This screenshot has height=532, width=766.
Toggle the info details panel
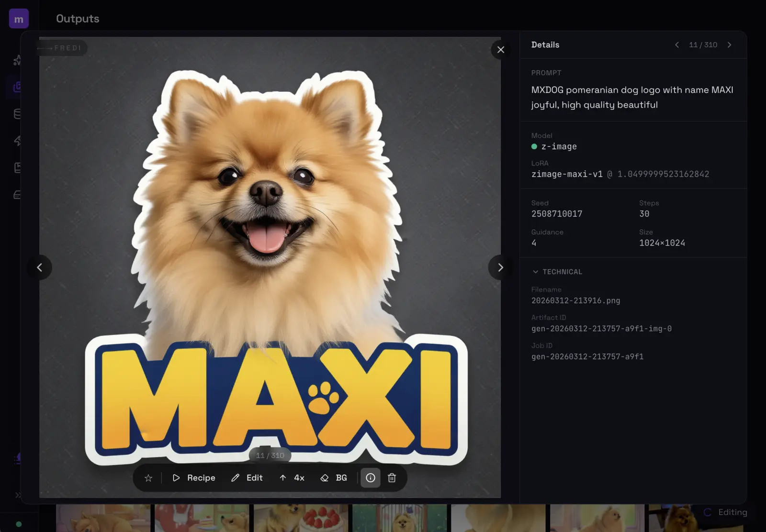pyautogui.click(x=371, y=478)
